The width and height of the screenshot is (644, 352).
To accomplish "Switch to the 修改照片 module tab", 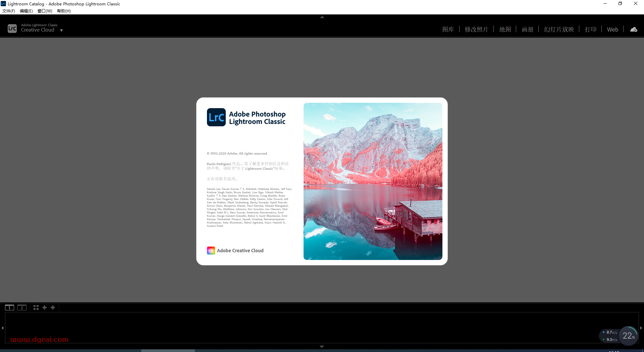I will tap(477, 29).
